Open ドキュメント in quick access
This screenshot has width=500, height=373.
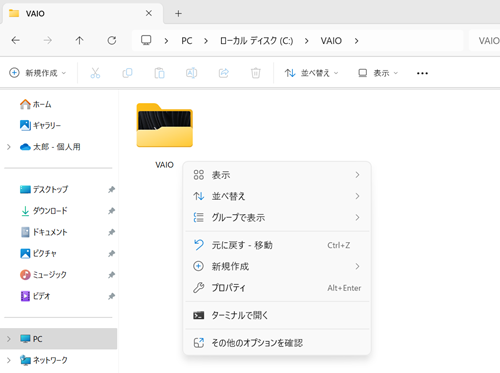pos(44,232)
